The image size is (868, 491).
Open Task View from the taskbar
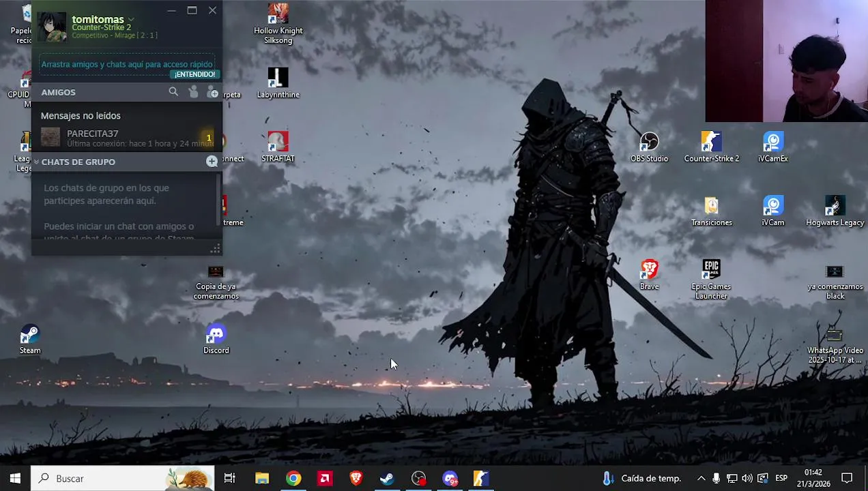pos(230,479)
